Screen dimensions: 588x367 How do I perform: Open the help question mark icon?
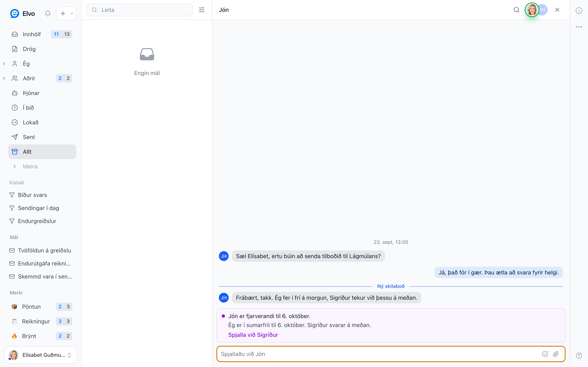click(x=579, y=356)
